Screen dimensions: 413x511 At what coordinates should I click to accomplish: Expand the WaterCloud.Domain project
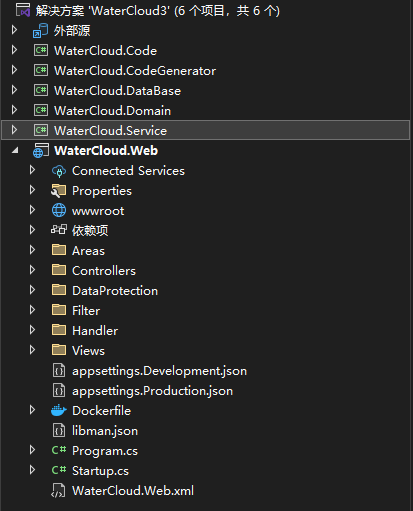tap(14, 110)
